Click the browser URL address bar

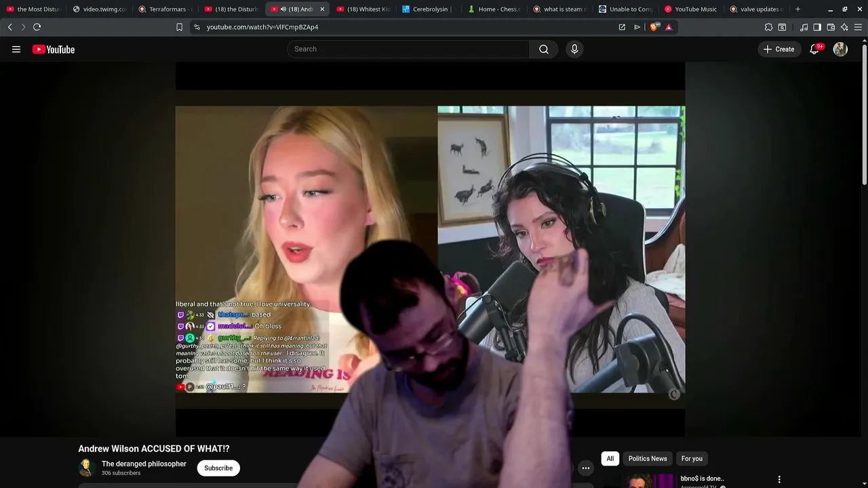[x=407, y=27]
